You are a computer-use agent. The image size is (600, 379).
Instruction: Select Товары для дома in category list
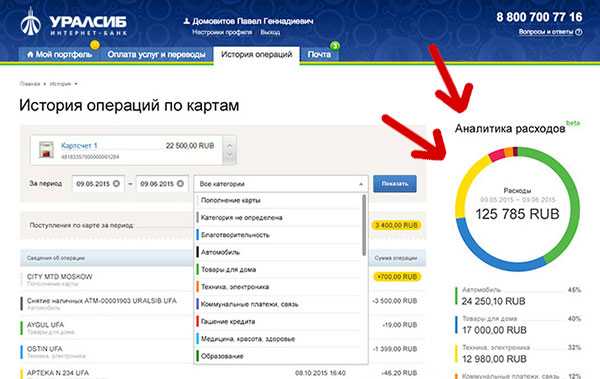coord(278,270)
